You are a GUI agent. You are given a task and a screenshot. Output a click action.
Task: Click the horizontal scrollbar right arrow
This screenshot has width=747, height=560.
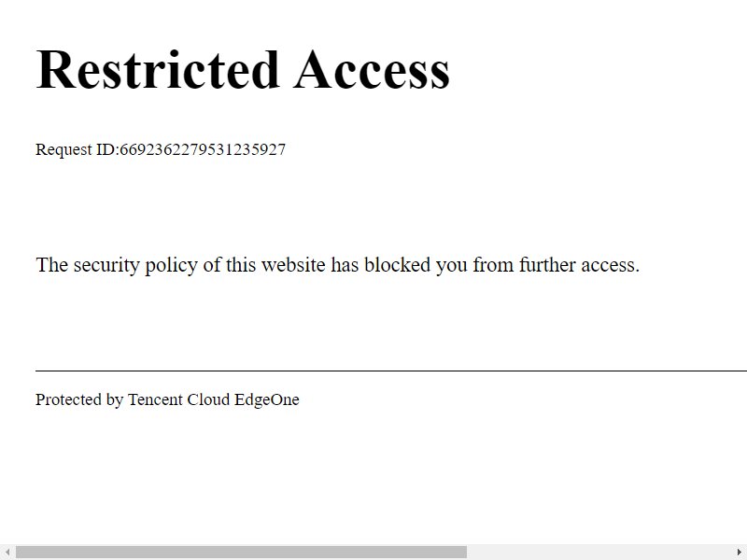(740, 553)
